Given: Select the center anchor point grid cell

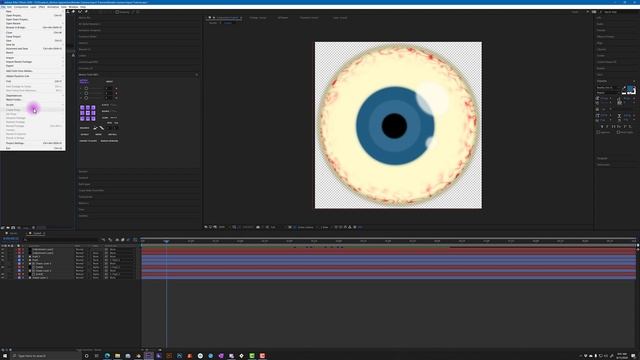Looking at the screenshot, I should pos(88,113).
